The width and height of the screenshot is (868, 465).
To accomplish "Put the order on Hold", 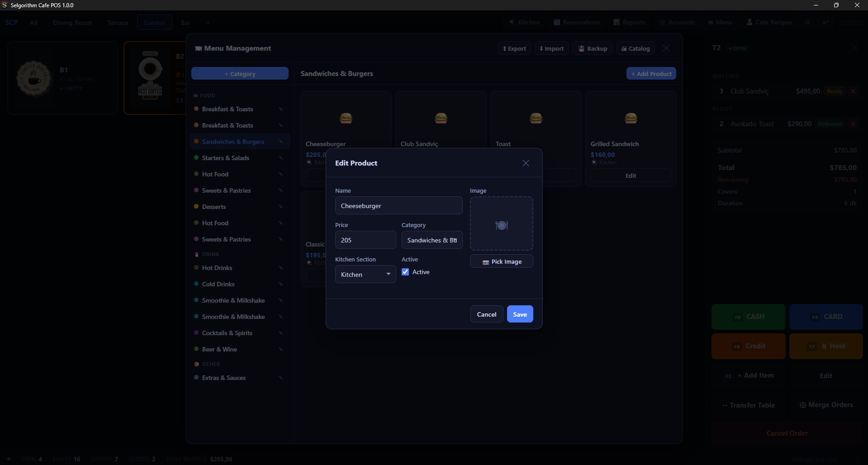I will click(x=826, y=346).
